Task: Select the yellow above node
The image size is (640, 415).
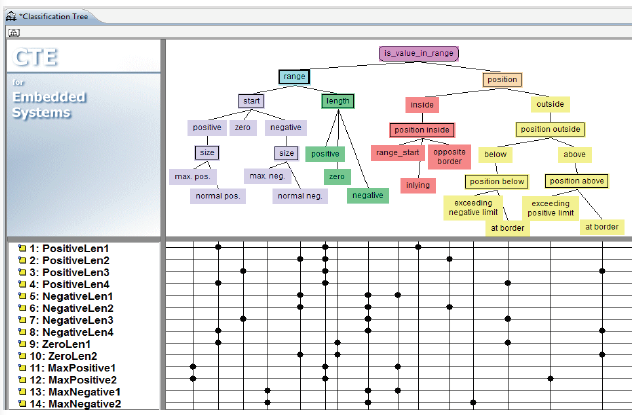Action: coord(575,154)
